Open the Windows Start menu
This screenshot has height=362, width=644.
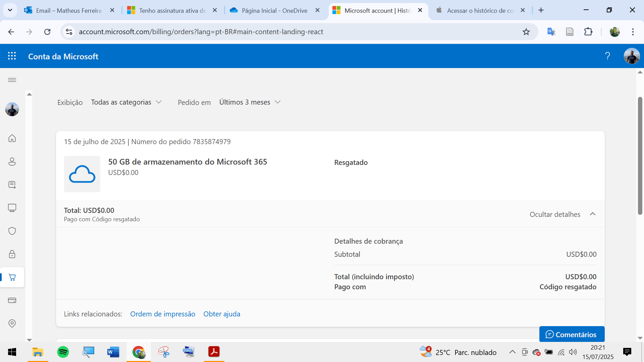click(x=12, y=352)
